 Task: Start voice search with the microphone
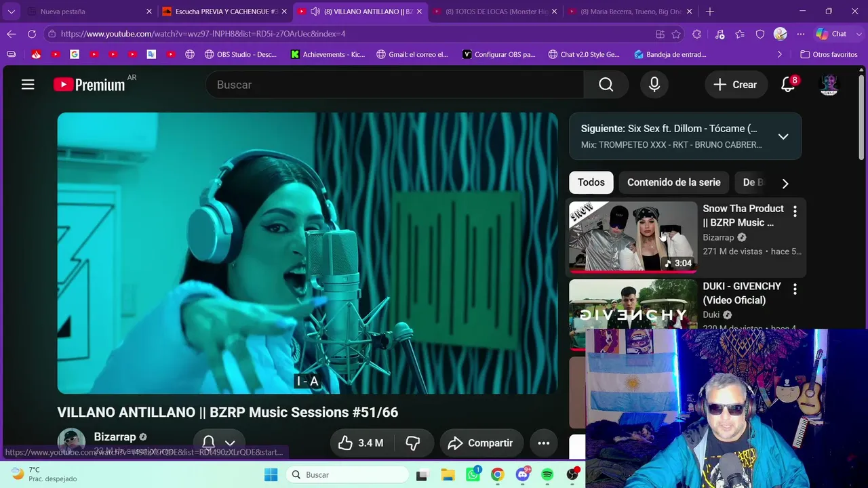click(x=654, y=85)
